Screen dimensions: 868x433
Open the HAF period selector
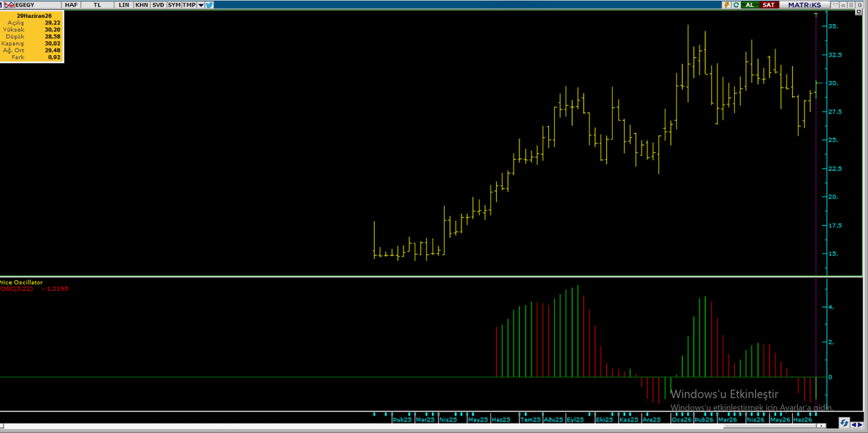click(x=71, y=4)
